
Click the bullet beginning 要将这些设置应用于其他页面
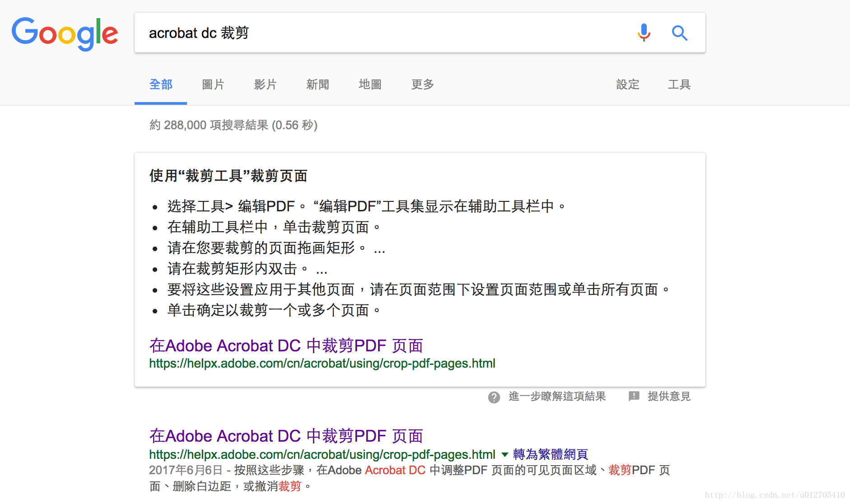coord(418,289)
